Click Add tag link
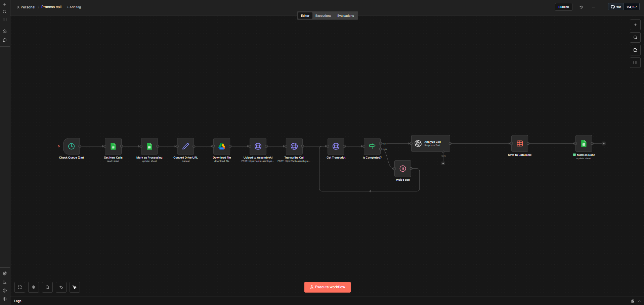The height and width of the screenshot is (305, 644). pos(74,7)
